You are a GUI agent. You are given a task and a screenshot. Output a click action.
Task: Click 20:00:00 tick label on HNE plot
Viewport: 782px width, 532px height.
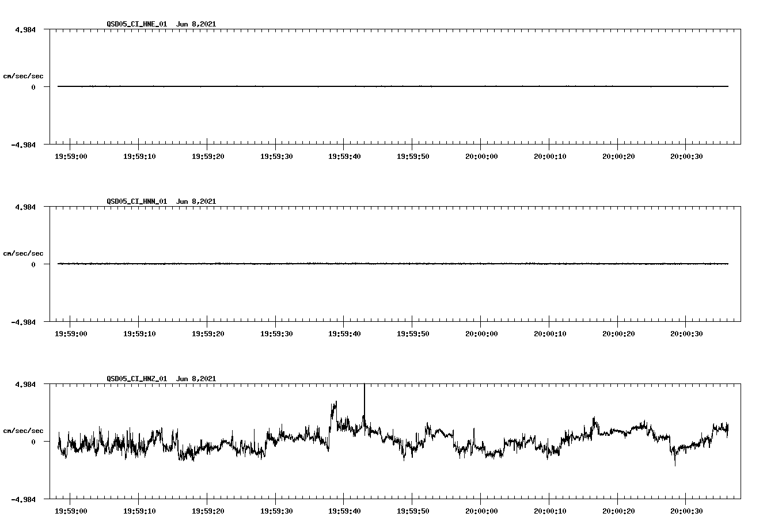[481, 157]
